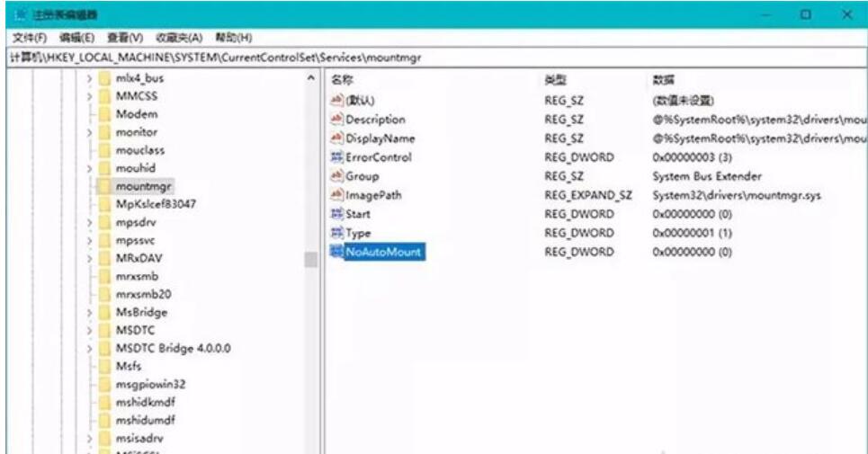This screenshot has width=868, height=454.
Task: Click the monitor folder icon
Action: pyautogui.click(x=104, y=132)
